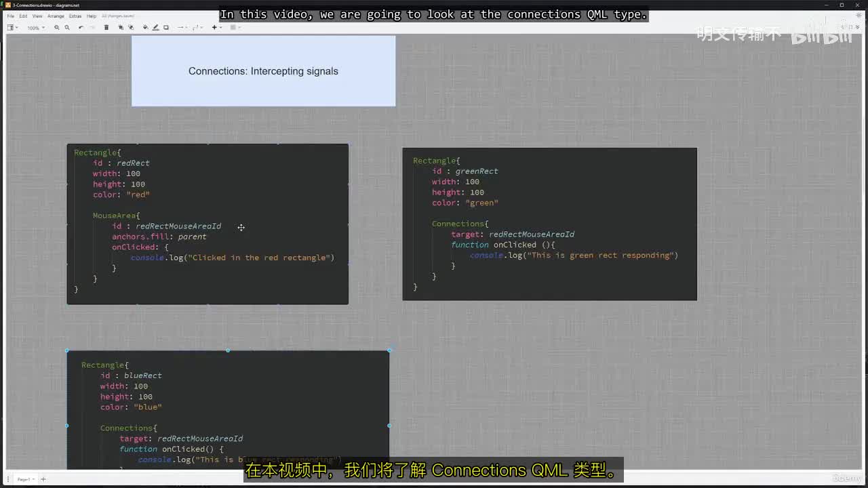
Task: Click the 'id : blueRect' line
Action: point(131,375)
